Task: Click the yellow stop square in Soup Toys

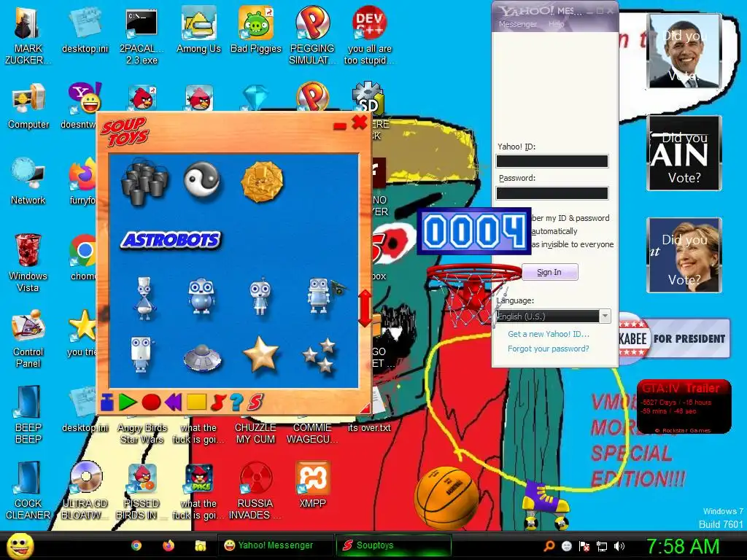Action: 196,402
